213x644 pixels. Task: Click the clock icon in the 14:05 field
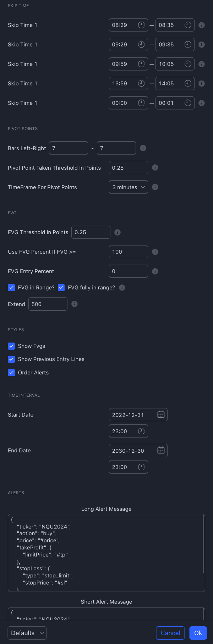188,83
